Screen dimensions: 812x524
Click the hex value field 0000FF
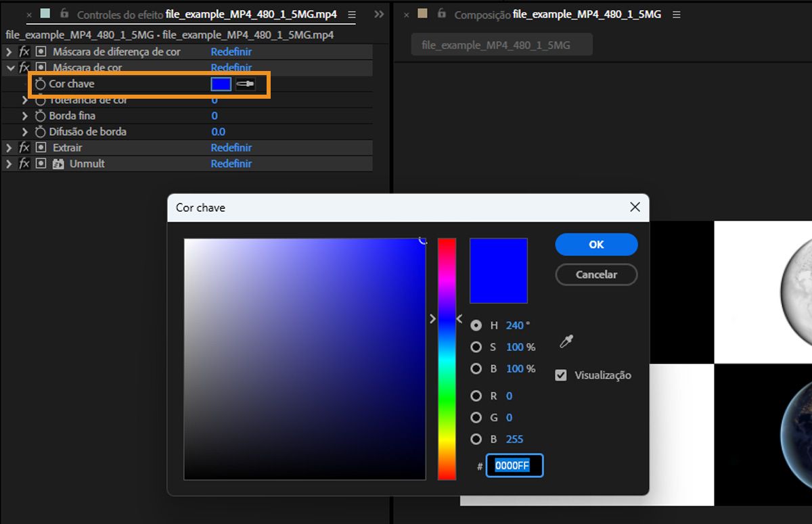tap(514, 466)
